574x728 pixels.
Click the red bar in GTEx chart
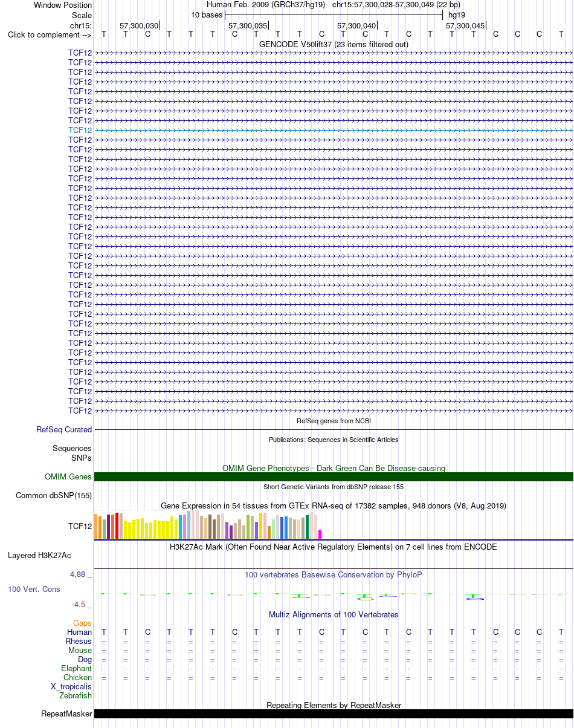(x=117, y=525)
